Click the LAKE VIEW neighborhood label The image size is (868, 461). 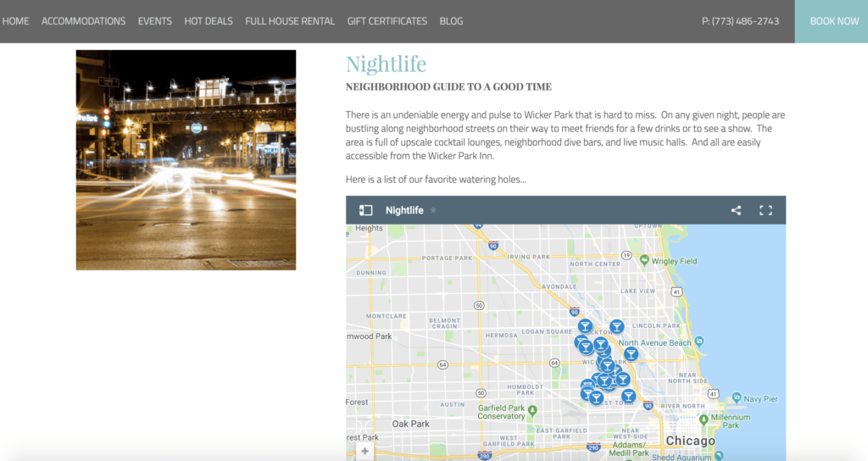637,291
